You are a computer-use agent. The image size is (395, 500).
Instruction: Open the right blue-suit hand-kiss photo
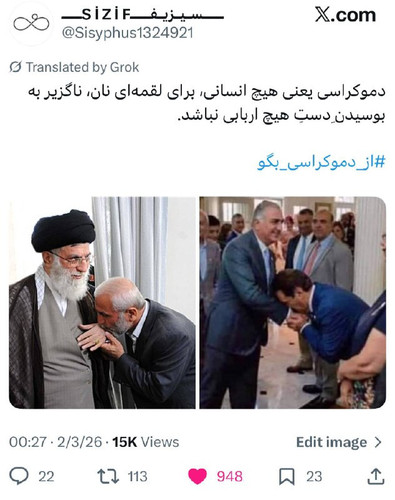point(293,303)
